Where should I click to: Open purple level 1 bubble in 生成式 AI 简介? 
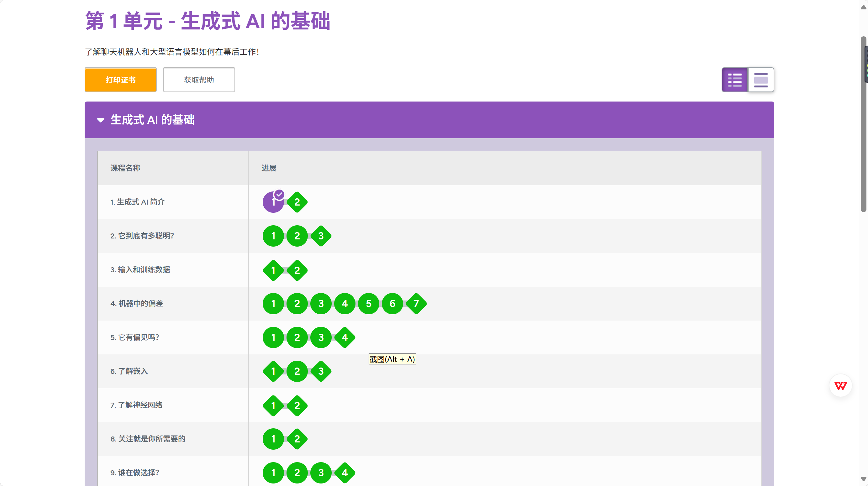(x=273, y=202)
